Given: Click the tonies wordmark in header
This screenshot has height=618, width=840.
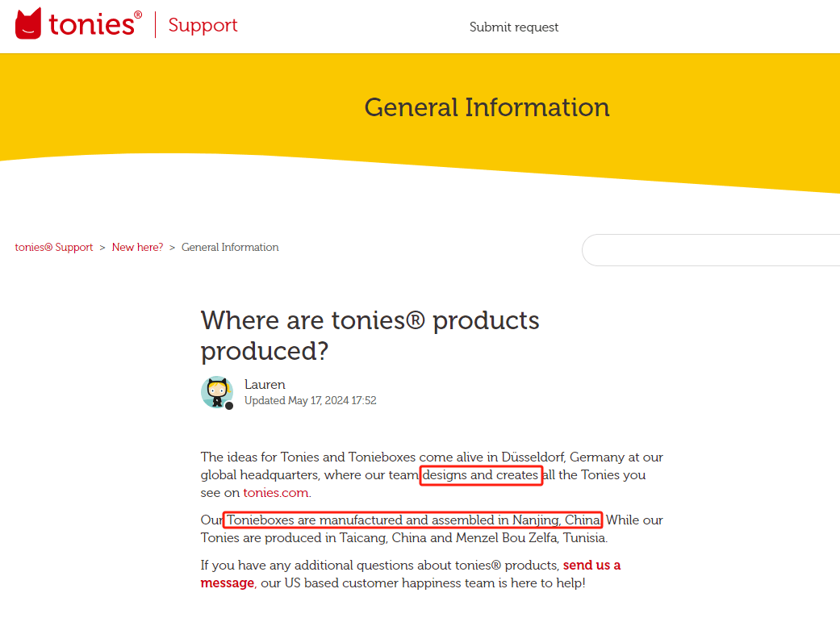Looking at the screenshot, I should (x=92, y=25).
